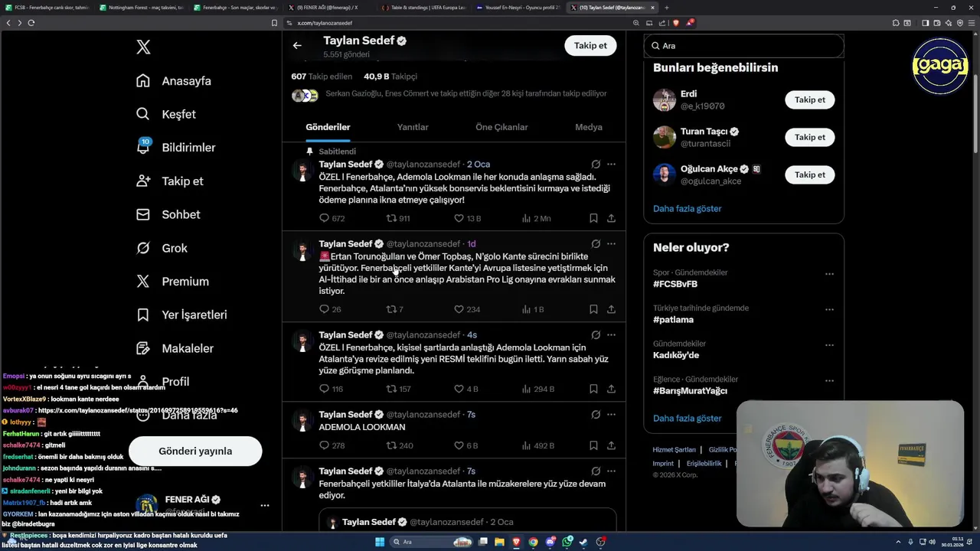Reply to the ADEMOLA LOOKMAN post (278)
The width and height of the screenshot is (980, 551).
point(332,445)
